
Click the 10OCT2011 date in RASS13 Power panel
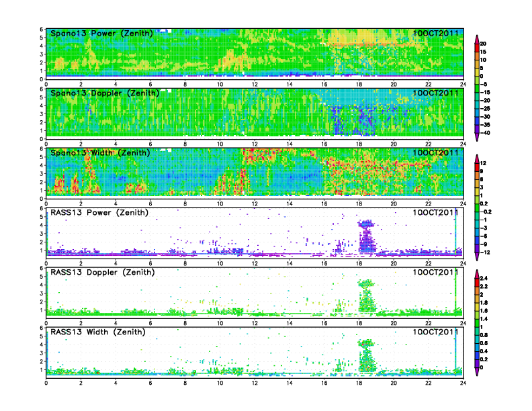tap(435, 212)
